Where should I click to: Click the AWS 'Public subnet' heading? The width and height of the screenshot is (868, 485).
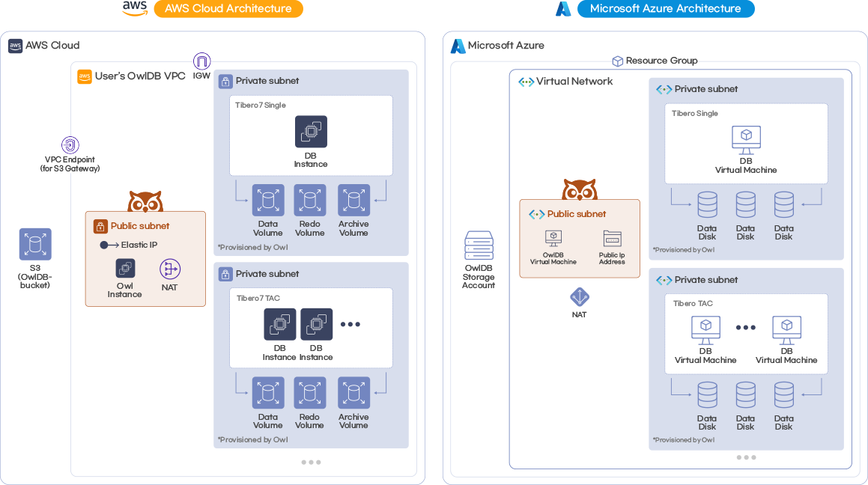(140, 226)
